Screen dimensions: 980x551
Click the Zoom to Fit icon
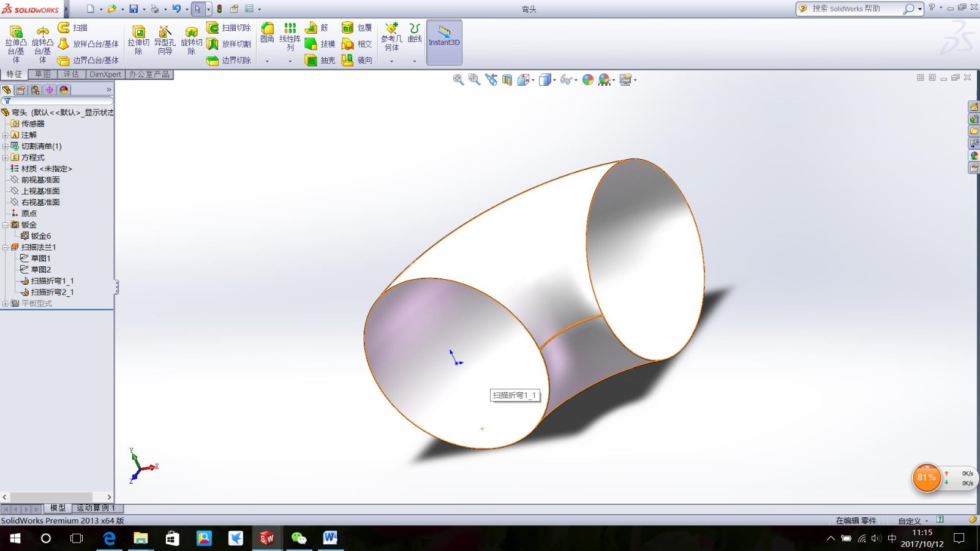pyautogui.click(x=458, y=80)
